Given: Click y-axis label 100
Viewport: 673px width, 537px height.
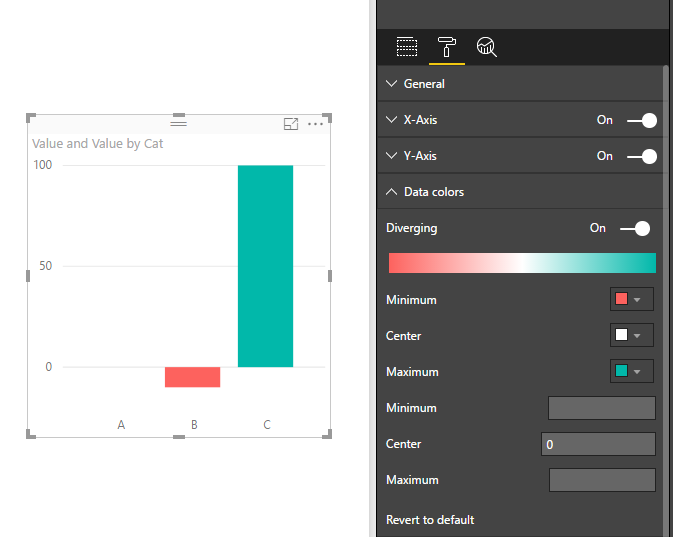Looking at the screenshot, I should point(42,165).
